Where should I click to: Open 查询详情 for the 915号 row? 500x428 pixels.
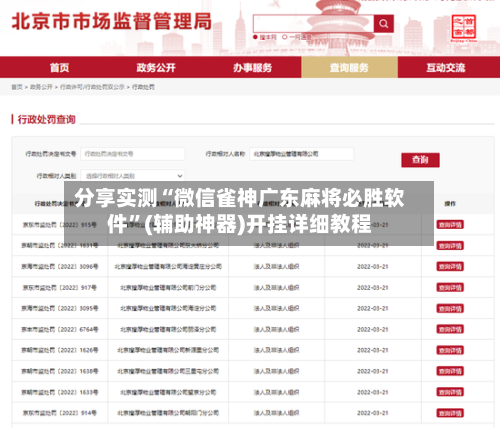[450, 225]
